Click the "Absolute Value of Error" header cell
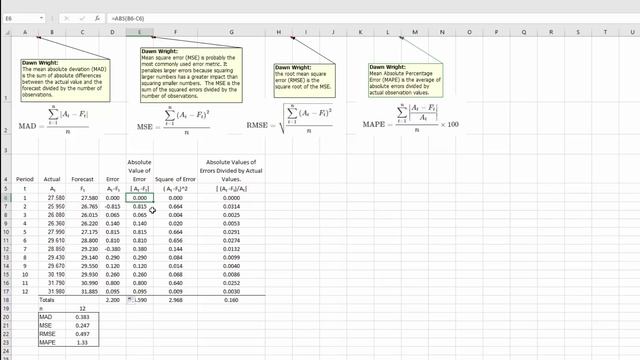640x360 pixels. pos(140,171)
